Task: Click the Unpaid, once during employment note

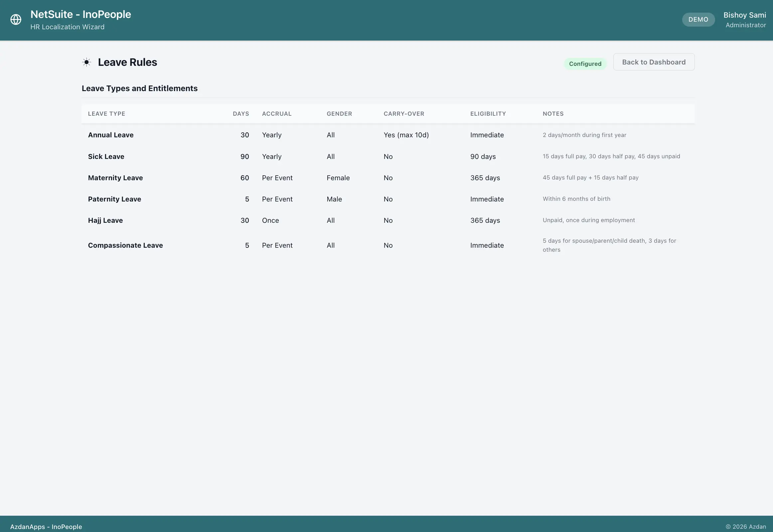Action: tap(589, 220)
